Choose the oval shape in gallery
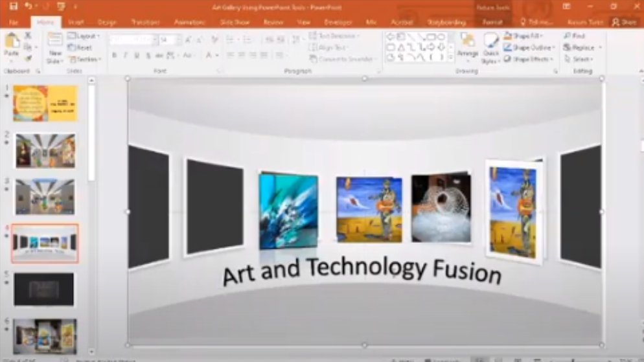Viewport: 644px width, 362px height. click(441, 36)
